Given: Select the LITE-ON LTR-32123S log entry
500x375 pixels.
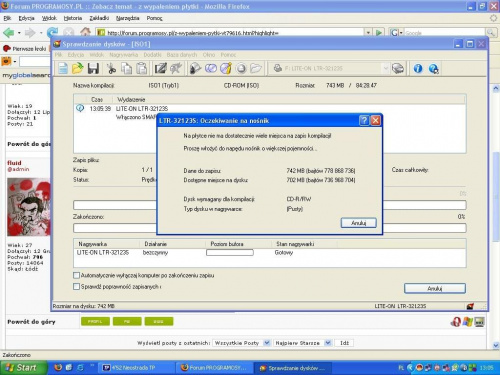Looking at the screenshot, I should 142,109.
